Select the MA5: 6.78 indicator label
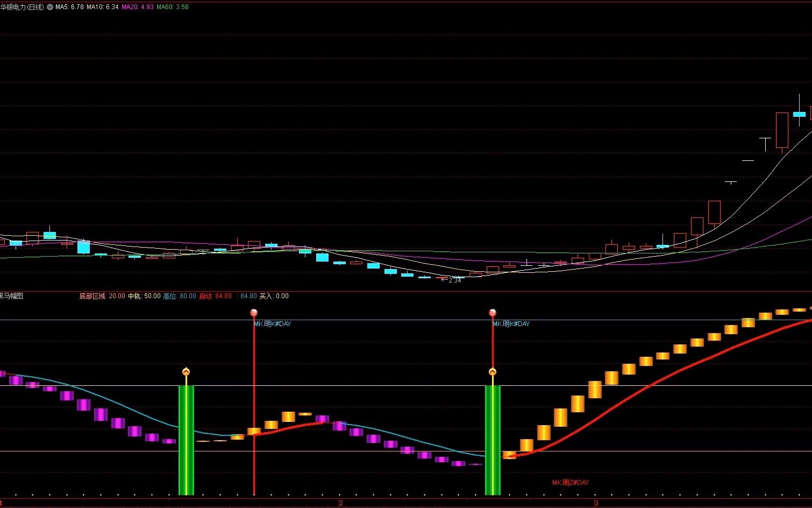 point(70,8)
